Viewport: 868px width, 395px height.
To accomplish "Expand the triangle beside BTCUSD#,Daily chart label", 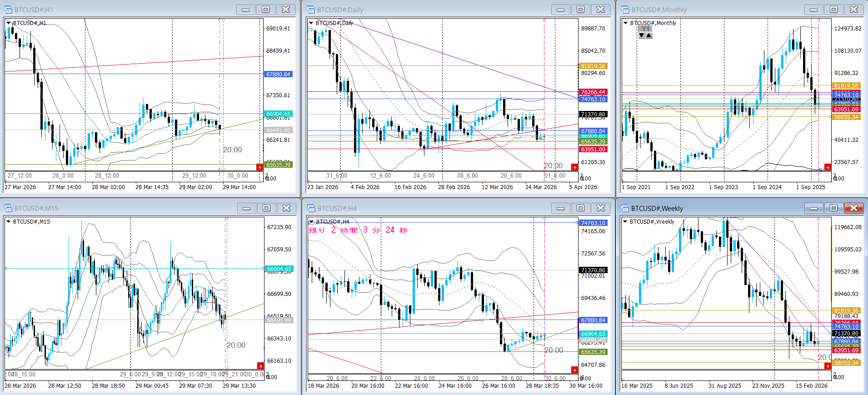I will click(x=311, y=23).
